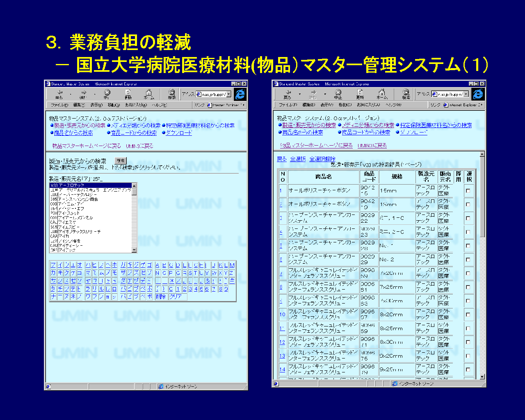Click the Forward arrow icon in left browser window

tap(83, 94)
